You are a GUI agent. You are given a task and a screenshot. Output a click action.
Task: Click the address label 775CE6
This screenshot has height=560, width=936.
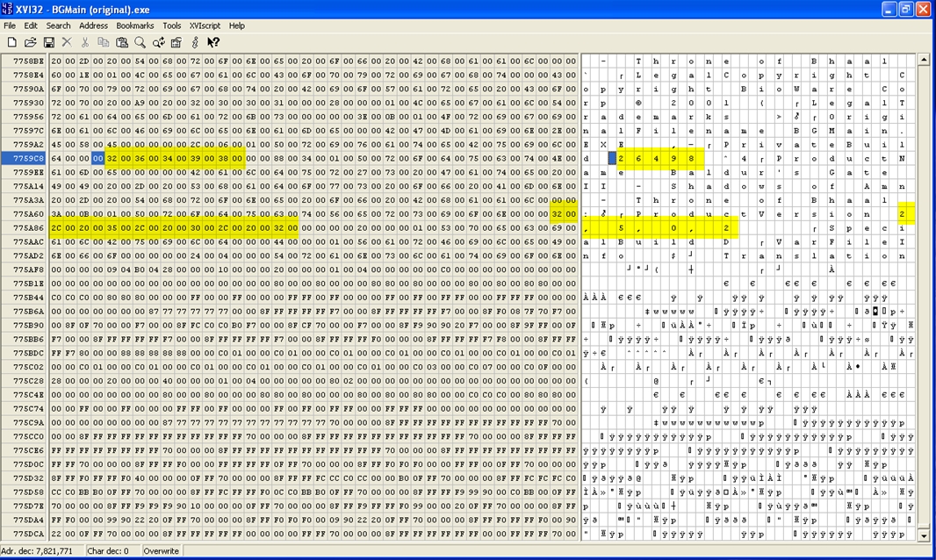29,450
